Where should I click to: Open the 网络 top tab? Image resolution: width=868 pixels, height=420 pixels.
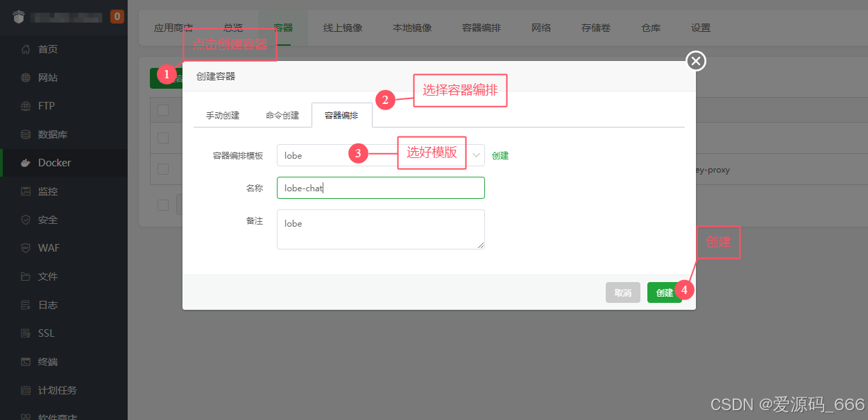tap(541, 28)
